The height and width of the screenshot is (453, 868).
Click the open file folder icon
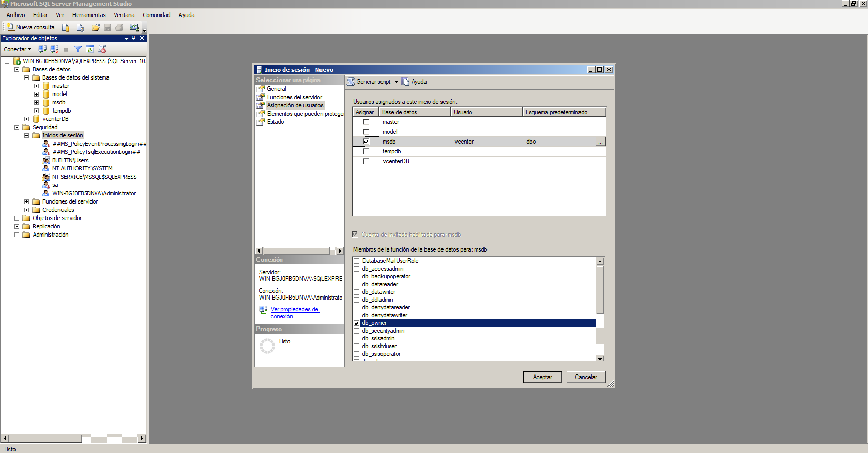click(x=95, y=27)
